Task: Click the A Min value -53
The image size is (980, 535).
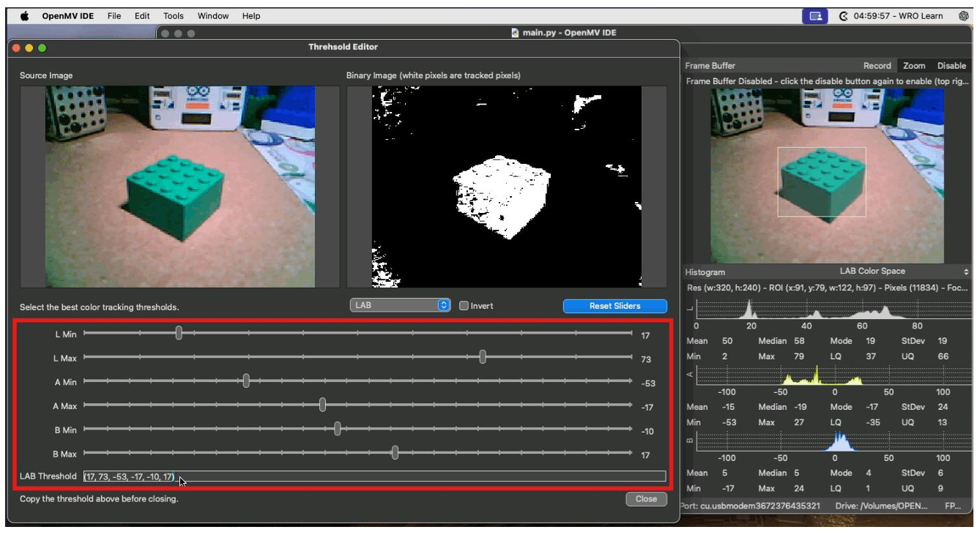Action: coord(647,384)
